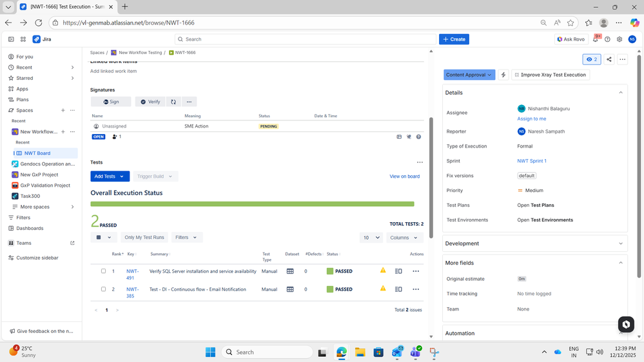The image size is (644, 362).
Task: Click the Sign button
Action: [111, 102]
